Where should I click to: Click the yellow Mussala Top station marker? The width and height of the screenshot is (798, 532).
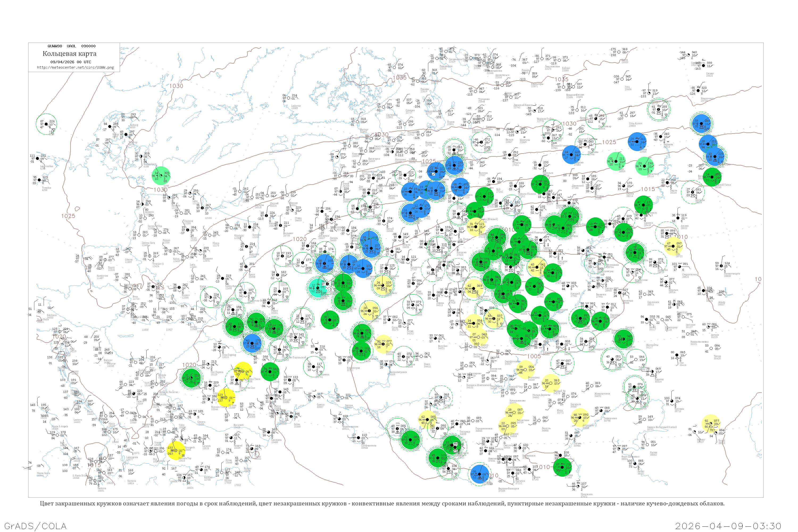point(176,451)
